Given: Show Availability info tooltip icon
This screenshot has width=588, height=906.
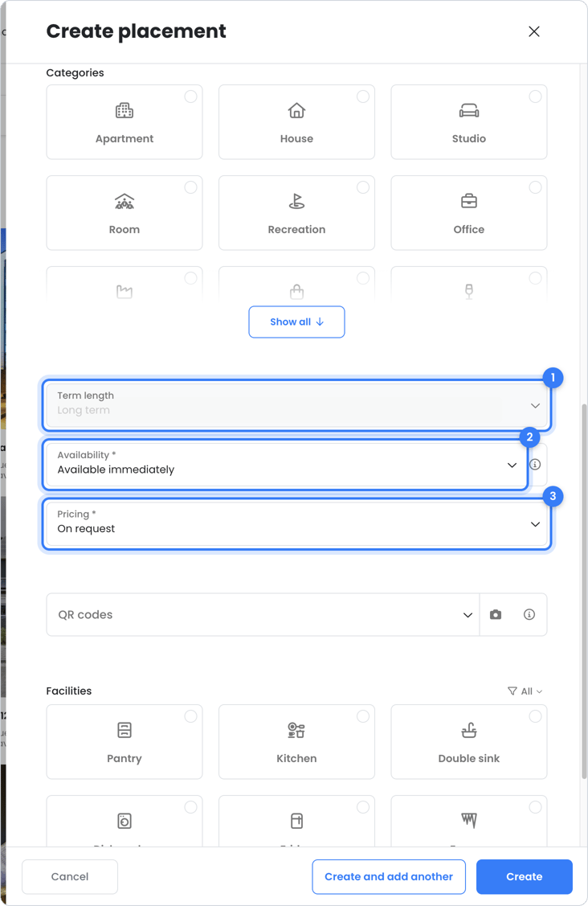Looking at the screenshot, I should tap(536, 465).
